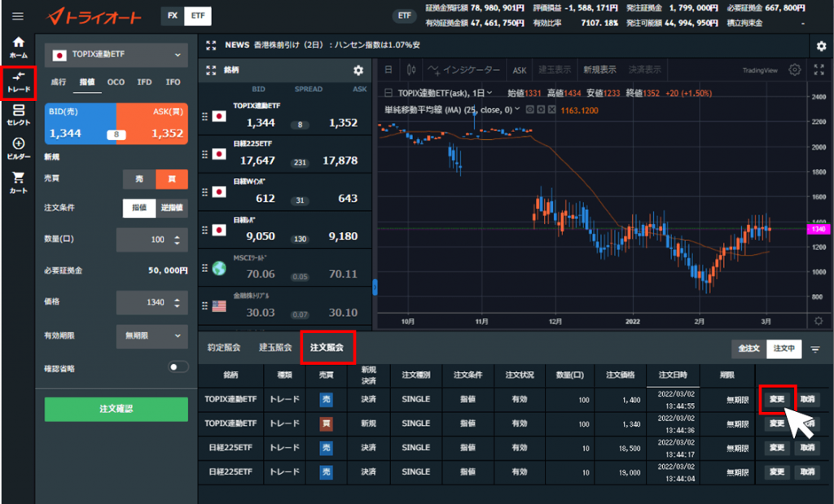
Task: Sort orders by the 注文日時 column header
Action: pos(673,375)
